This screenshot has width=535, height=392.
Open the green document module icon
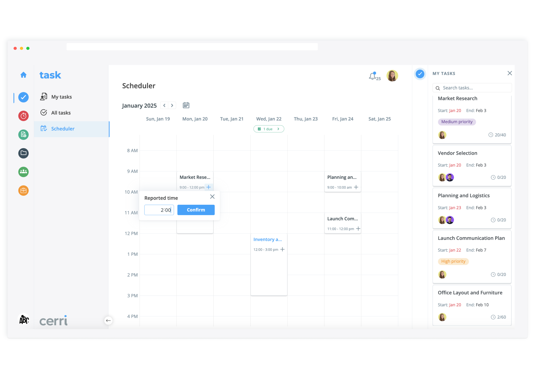(x=23, y=135)
